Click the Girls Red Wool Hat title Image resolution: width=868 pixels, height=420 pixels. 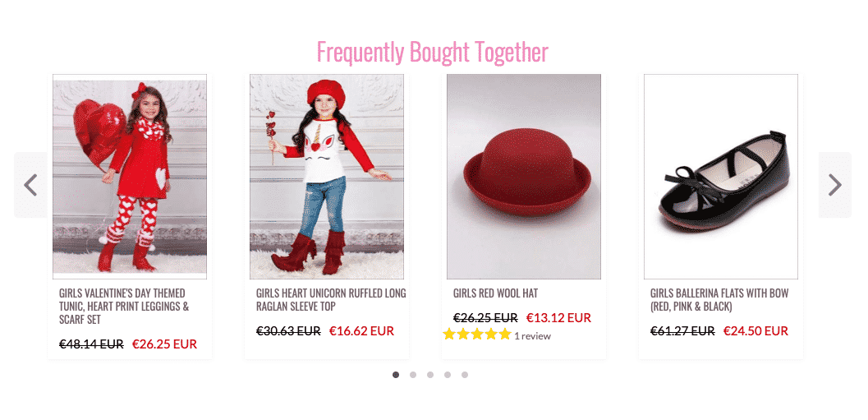point(495,293)
